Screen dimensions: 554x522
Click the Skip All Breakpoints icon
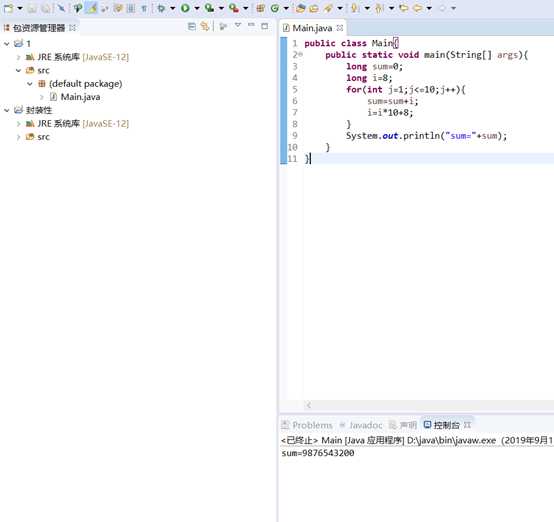point(62,8)
